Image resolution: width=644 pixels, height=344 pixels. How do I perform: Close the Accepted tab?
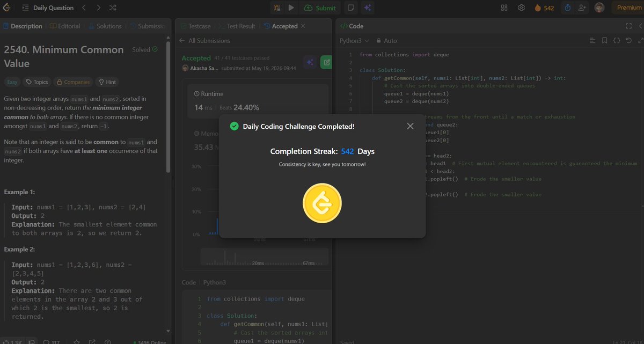[x=303, y=26]
